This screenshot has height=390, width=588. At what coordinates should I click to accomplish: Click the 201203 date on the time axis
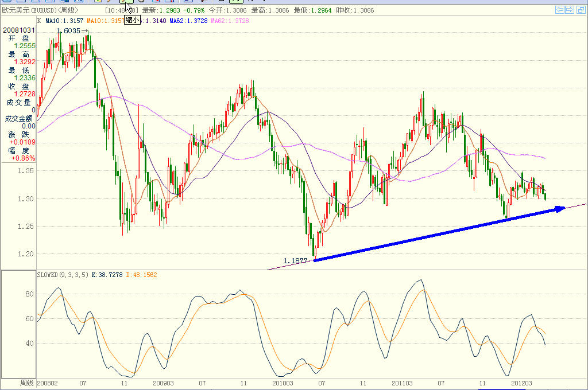tap(521, 383)
